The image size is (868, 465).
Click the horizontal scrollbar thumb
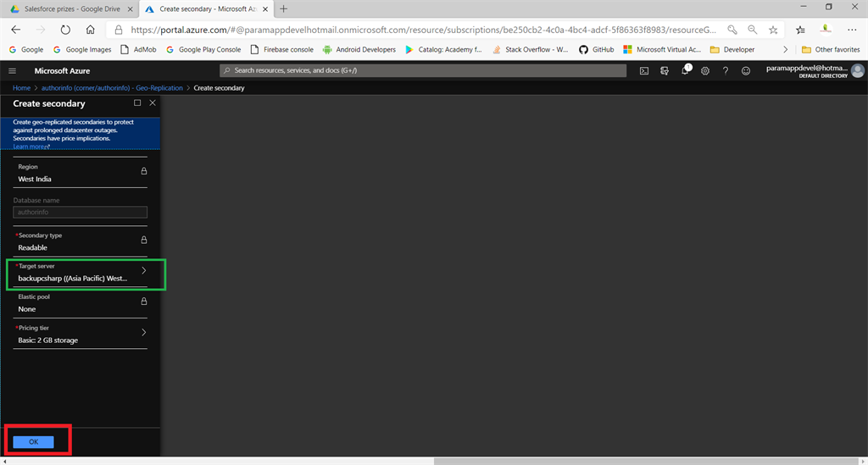tap(646, 461)
